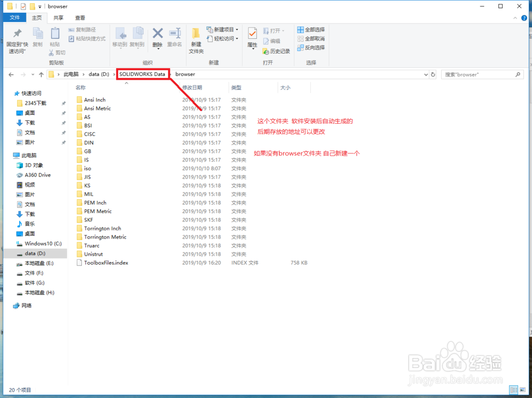Click 此电脑 in the address bar

pyautogui.click(x=71, y=74)
